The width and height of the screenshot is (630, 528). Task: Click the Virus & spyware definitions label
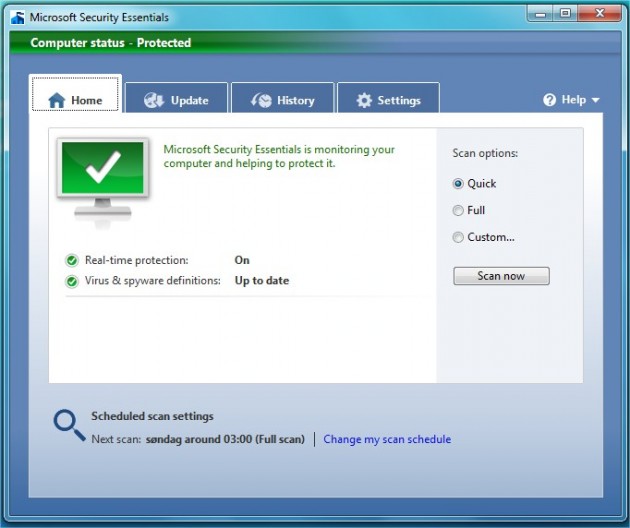click(x=153, y=280)
